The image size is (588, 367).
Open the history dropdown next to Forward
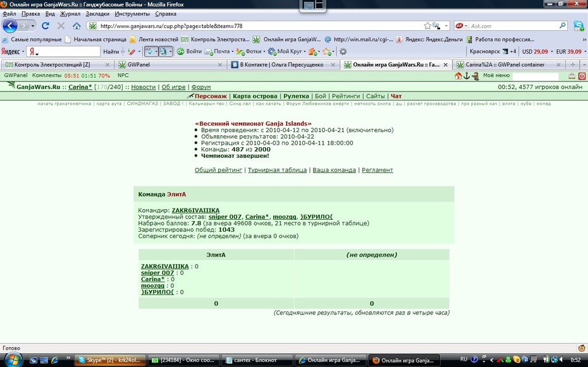tap(33, 26)
